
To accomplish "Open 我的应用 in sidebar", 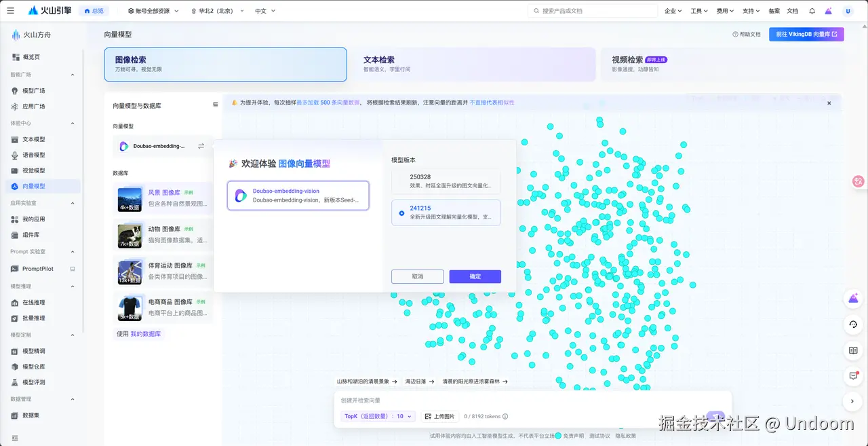I will (41, 219).
